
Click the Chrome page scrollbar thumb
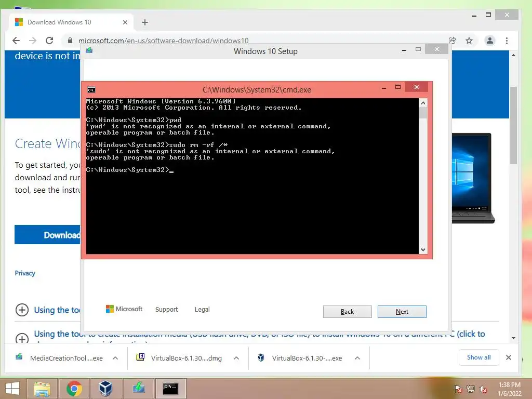513,126
